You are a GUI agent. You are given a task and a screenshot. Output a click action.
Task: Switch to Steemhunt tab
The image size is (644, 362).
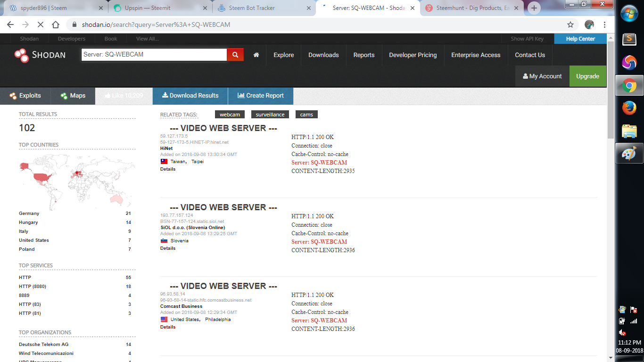point(471,8)
